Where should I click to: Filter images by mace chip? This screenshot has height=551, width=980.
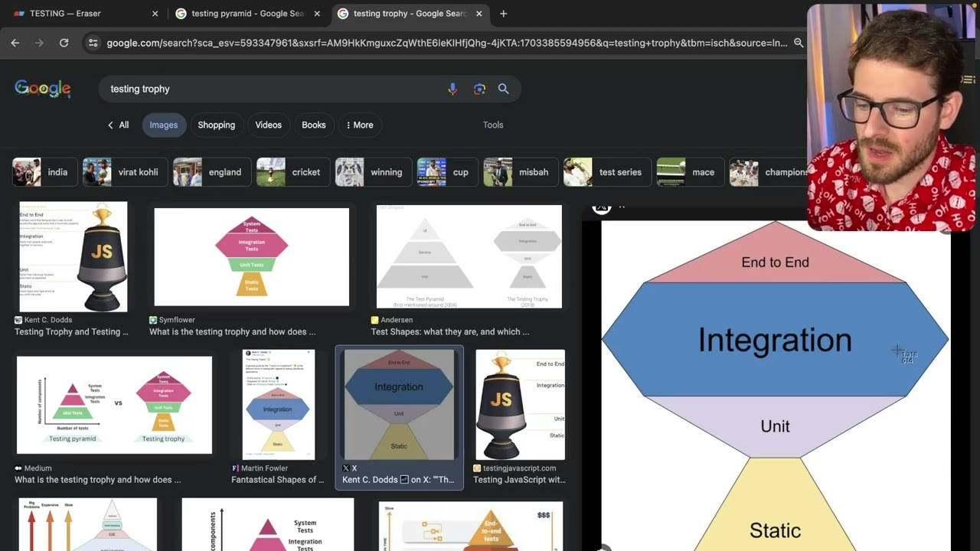click(x=689, y=172)
